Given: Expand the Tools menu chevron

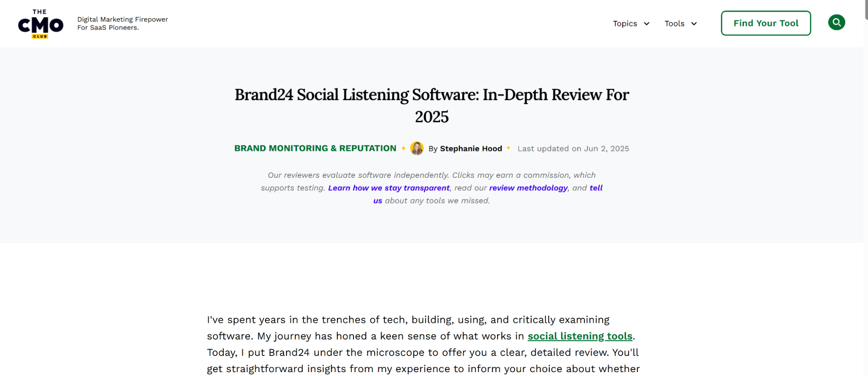Looking at the screenshot, I should 694,24.
